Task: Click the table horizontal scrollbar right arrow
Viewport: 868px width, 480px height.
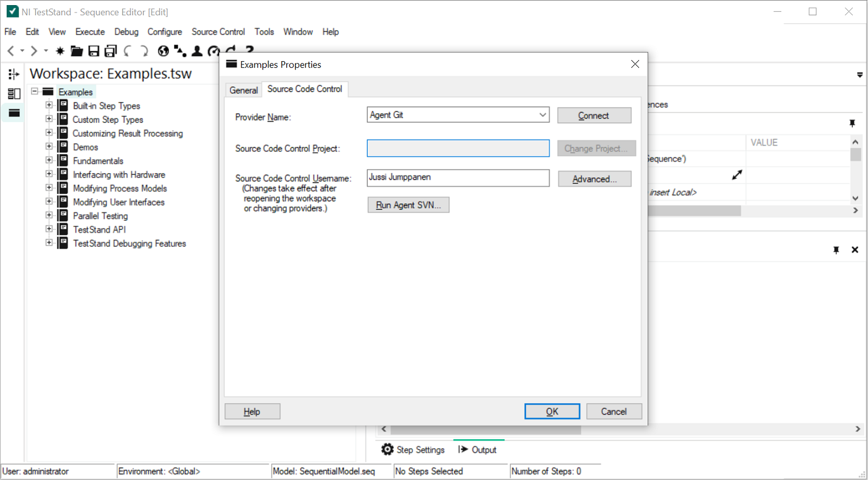Action: (x=856, y=211)
